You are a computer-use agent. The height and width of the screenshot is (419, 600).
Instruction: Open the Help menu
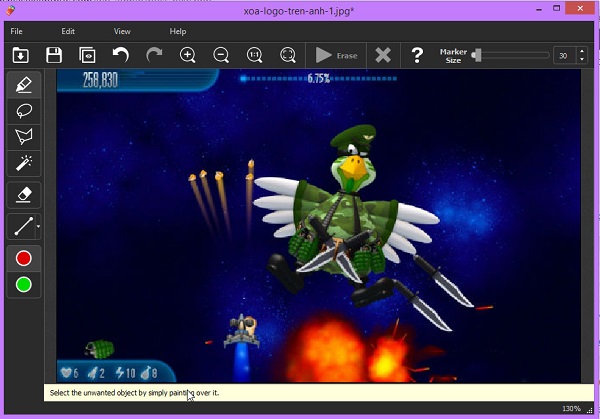tap(178, 31)
